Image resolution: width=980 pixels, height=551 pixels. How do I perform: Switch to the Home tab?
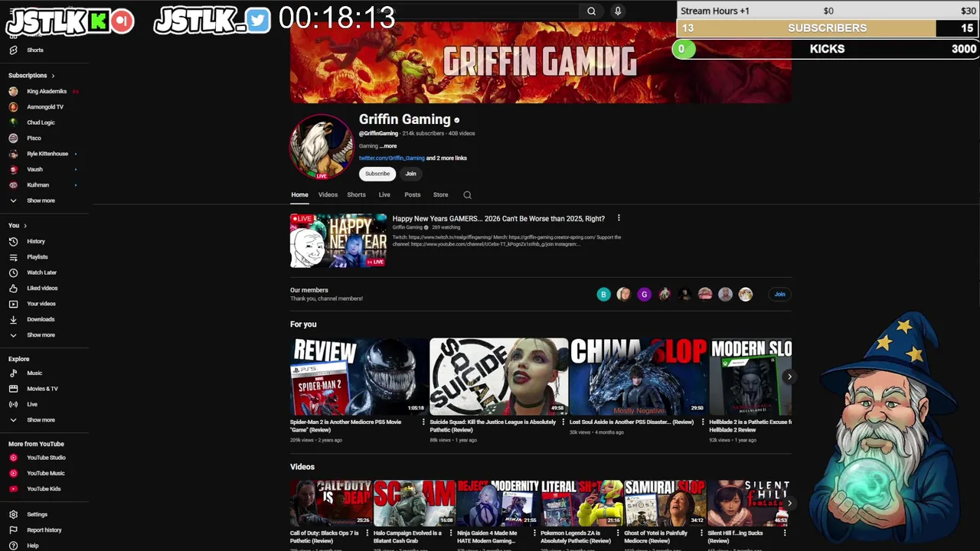pos(299,194)
